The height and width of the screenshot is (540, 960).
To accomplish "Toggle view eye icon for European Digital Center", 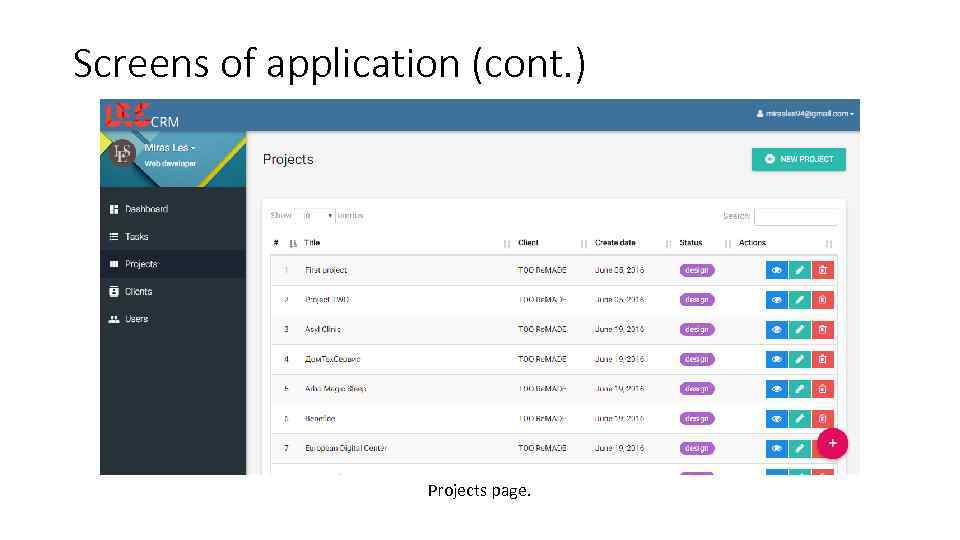I will pos(776,448).
